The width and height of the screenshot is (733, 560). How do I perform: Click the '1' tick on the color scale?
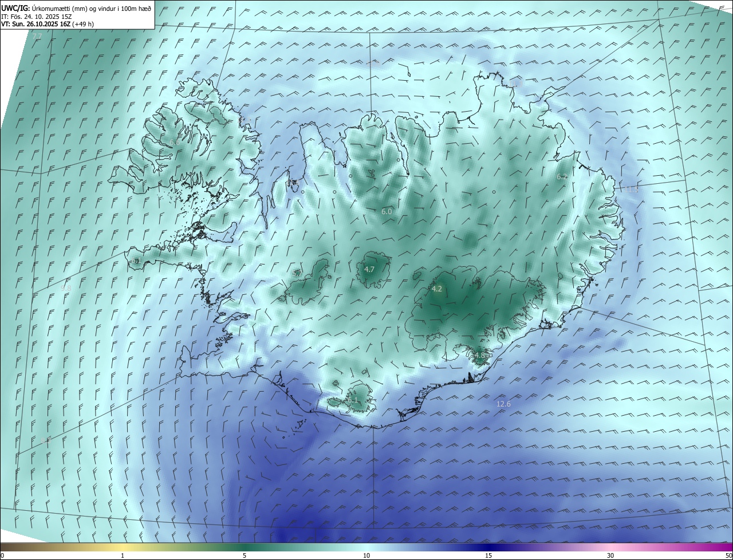(x=123, y=555)
